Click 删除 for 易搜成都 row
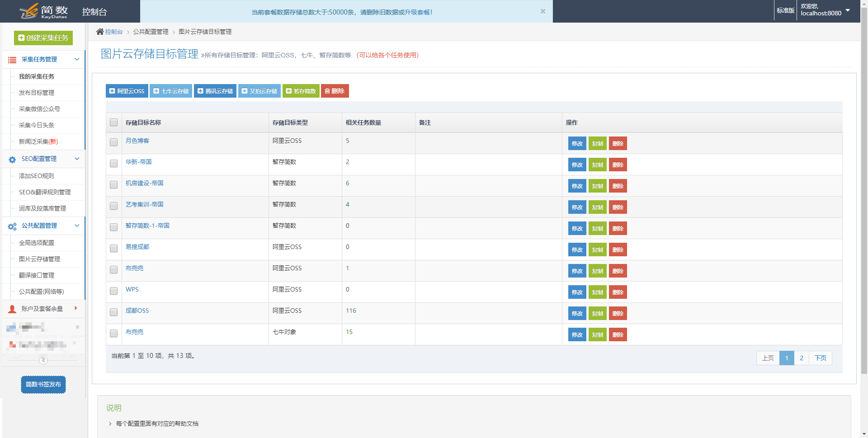868x438 pixels. pyautogui.click(x=618, y=250)
